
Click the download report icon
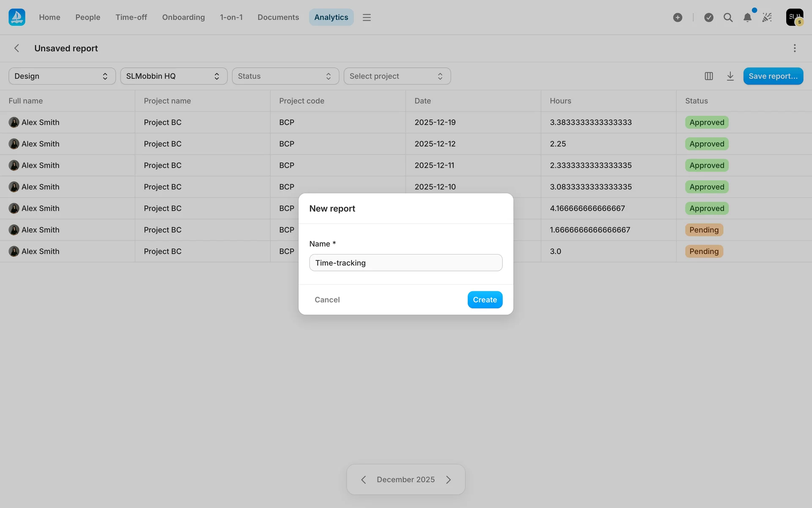[730, 76]
